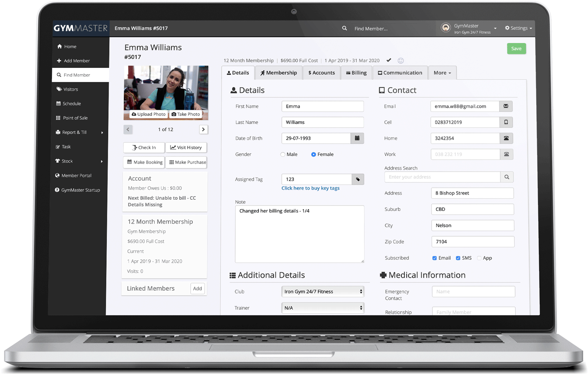The height and width of the screenshot is (374, 588).
Task: Click the Address Search magnifier button
Action: click(x=507, y=177)
